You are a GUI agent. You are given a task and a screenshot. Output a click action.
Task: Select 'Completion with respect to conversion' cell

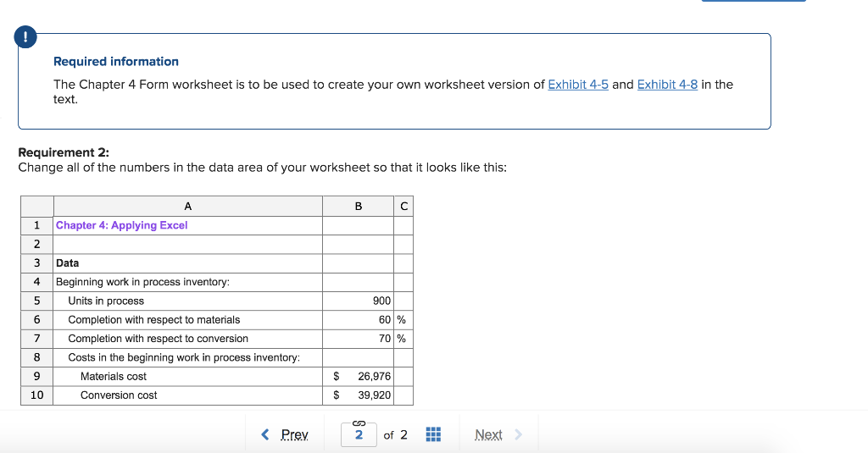pyautogui.click(x=187, y=339)
